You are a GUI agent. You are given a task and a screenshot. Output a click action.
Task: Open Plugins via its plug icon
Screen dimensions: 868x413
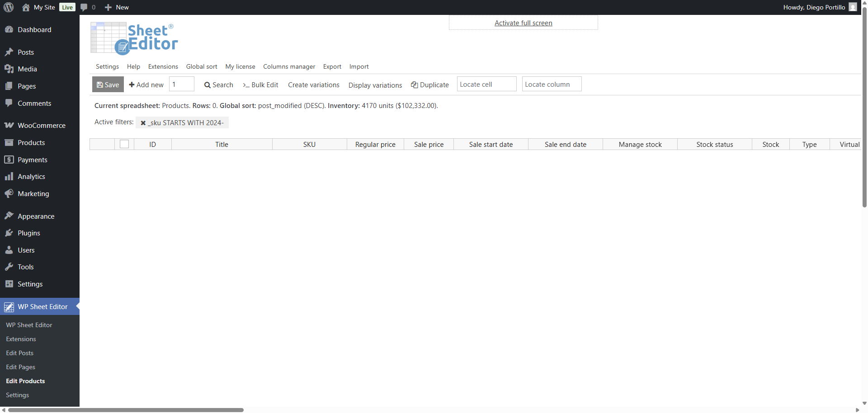pos(9,233)
